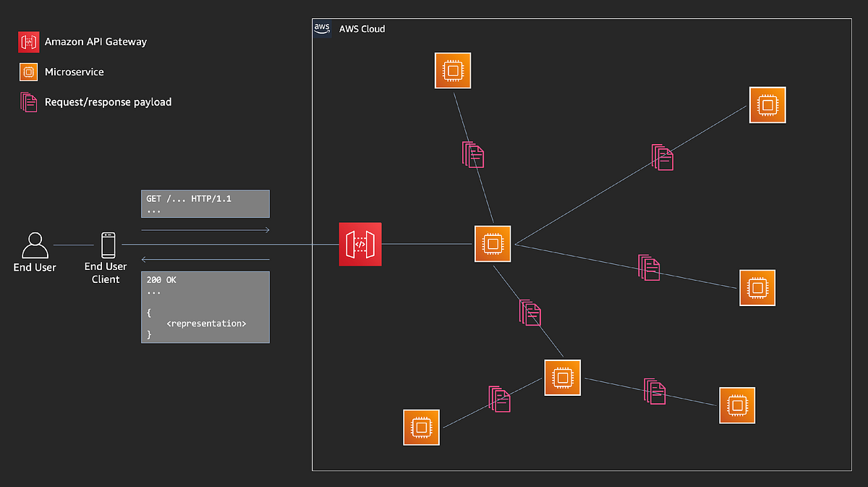
Task: Select the topmost microservice icon
Action: tap(453, 70)
